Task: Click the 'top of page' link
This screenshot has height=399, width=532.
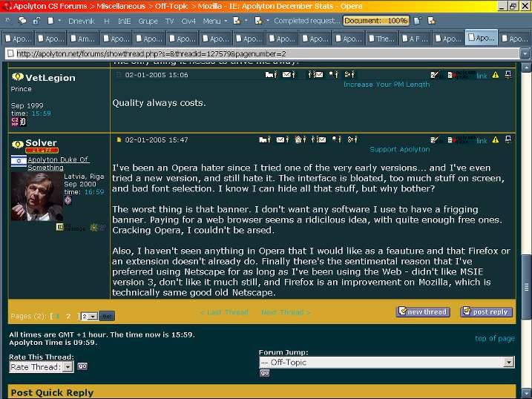Action: click(494, 338)
